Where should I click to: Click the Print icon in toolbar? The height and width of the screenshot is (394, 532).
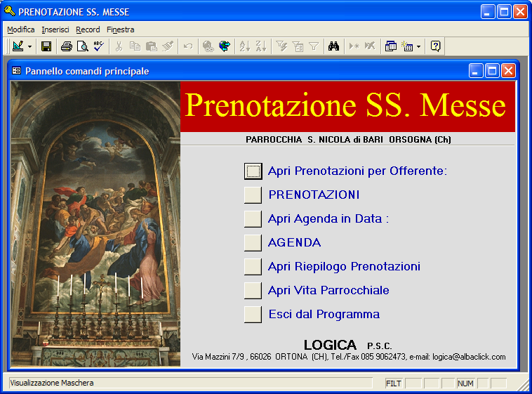66,46
